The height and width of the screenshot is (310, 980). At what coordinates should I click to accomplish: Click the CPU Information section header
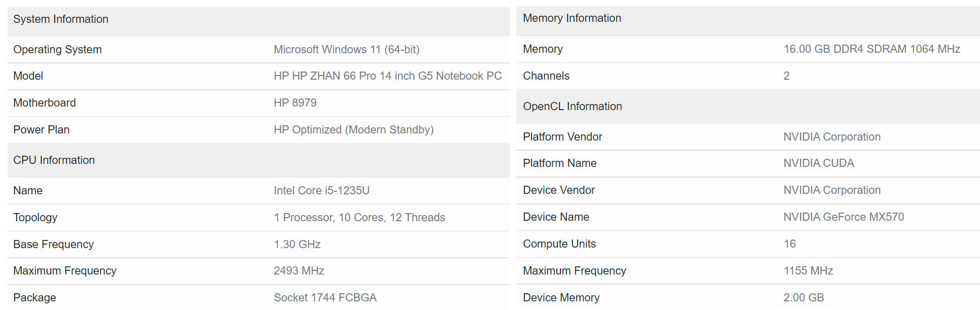coord(54,160)
